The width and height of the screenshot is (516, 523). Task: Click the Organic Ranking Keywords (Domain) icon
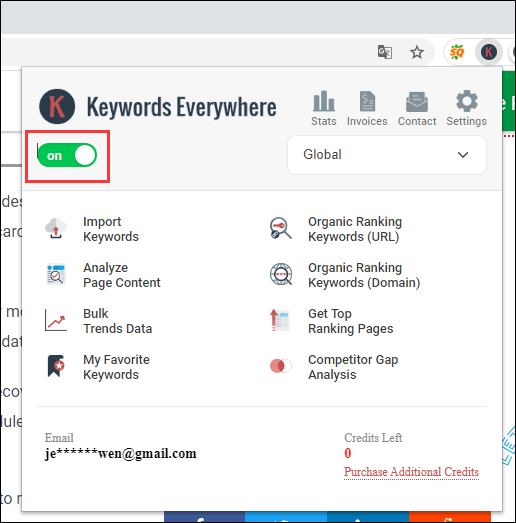pyautogui.click(x=281, y=274)
